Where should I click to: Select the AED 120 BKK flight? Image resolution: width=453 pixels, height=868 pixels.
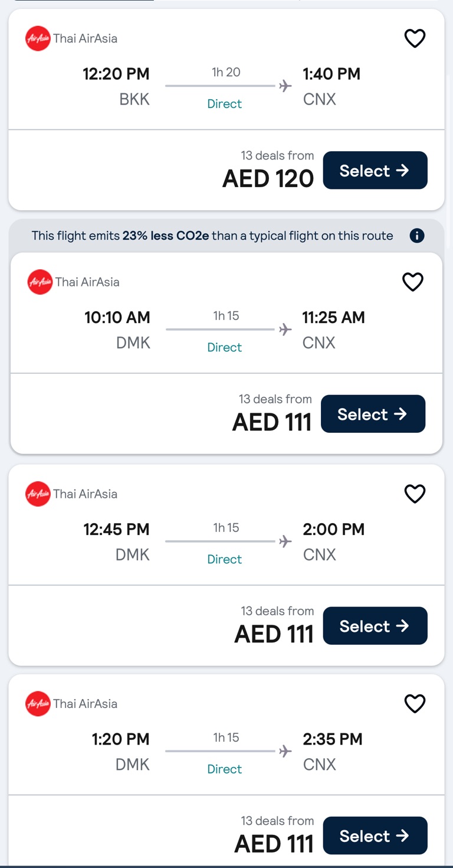(375, 171)
